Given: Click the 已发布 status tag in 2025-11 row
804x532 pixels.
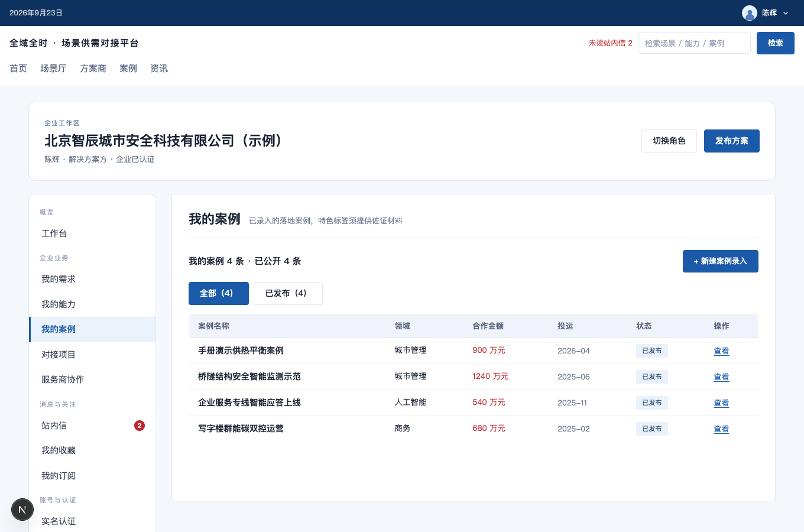Looking at the screenshot, I should point(652,403).
